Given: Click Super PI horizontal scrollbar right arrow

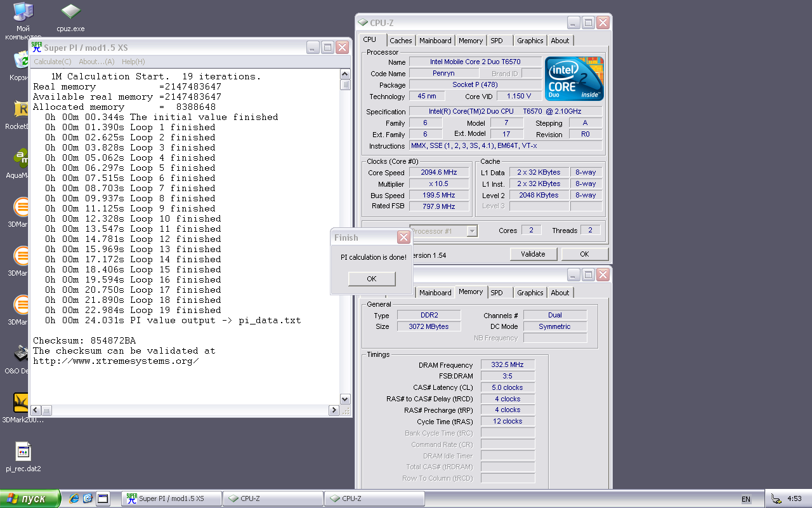Looking at the screenshot, I should pyautogui.click(x=334, y=410).
